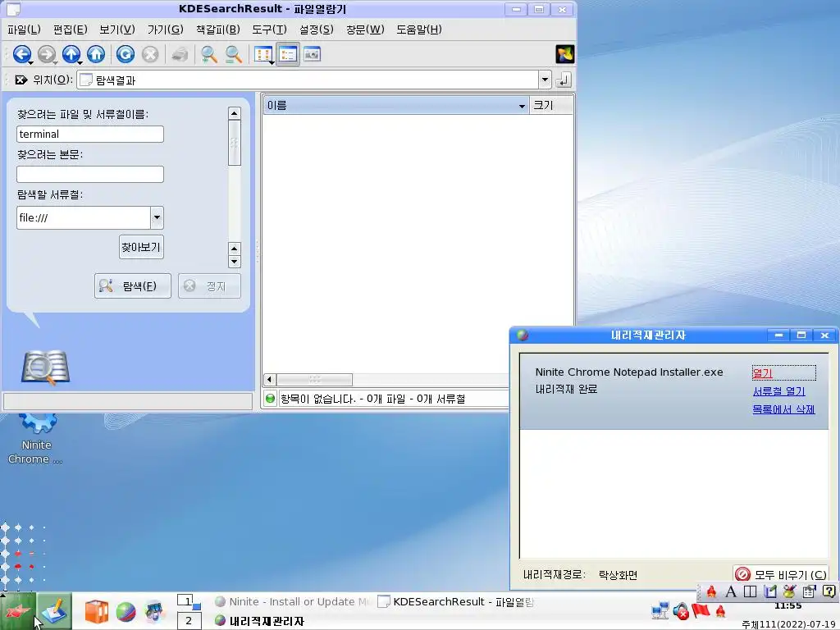The width and height of the screenshot is (840, 630).
Task: Click the 11:55 clock in the tray
Action: click(x=787, y=606)
